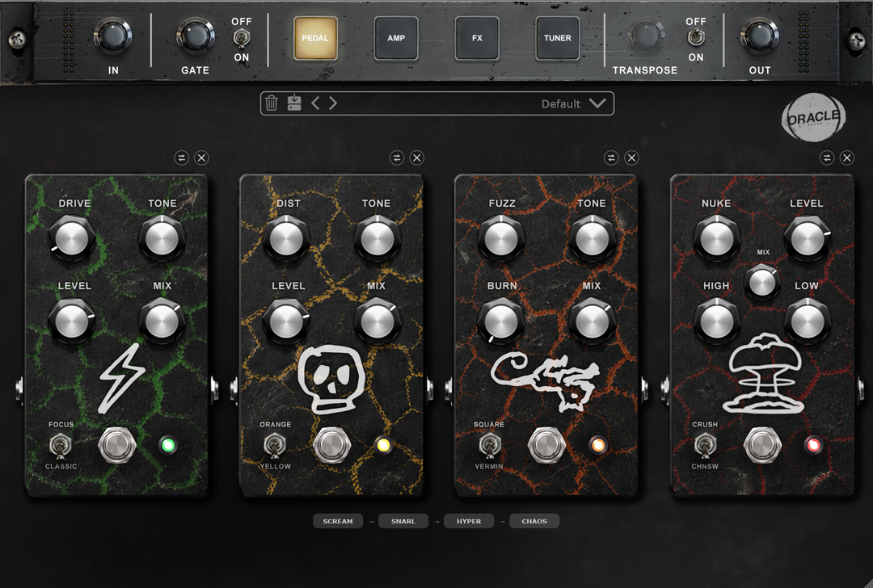Viewport: 873px width, 588px height.
Task: Click the LEVEL knob on the NUKE pedal
Action: [808, 239]
